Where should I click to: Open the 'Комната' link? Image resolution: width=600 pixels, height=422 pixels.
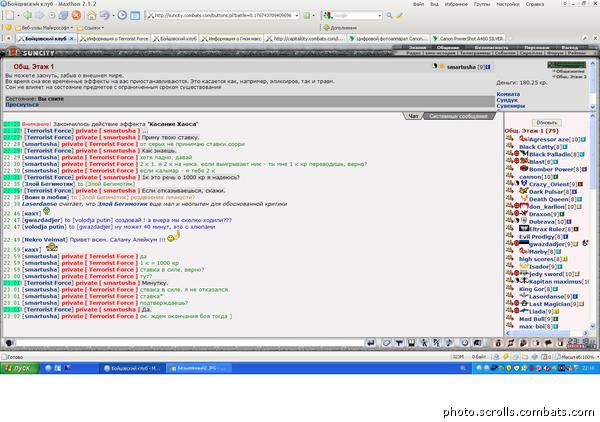[x=508, y=94]
